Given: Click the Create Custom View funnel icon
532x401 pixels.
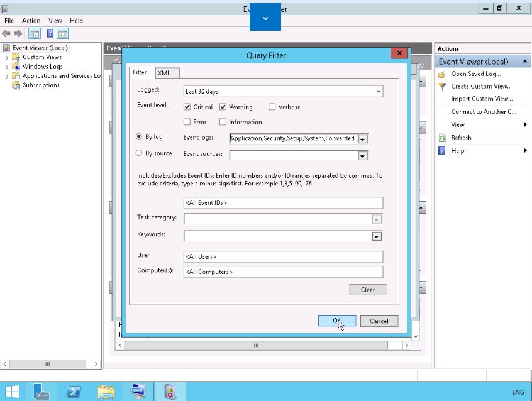Looking at the screenshot, I should [x=442, y=87].
